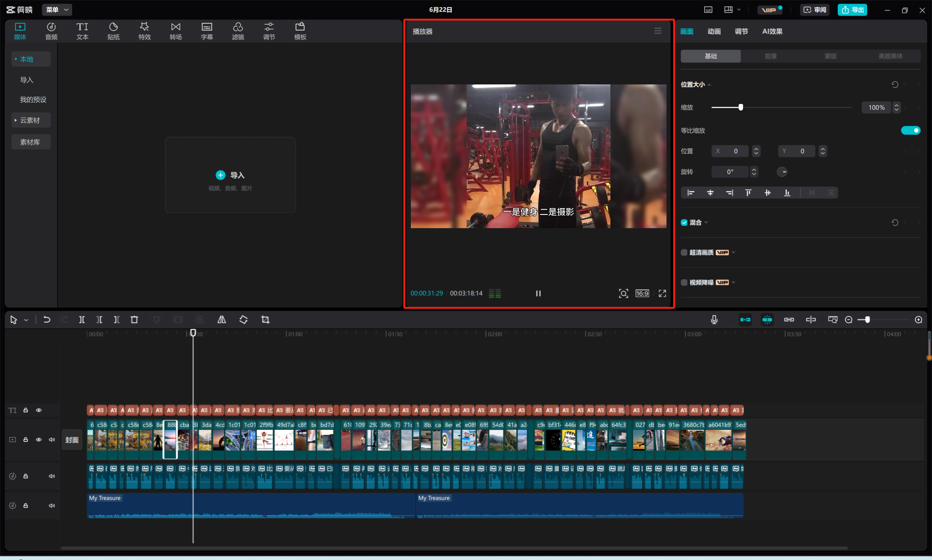Hide the main video track with eye icon
This screenshot has width=932, height=560.
pyautogui.click(x=39, y=440)
